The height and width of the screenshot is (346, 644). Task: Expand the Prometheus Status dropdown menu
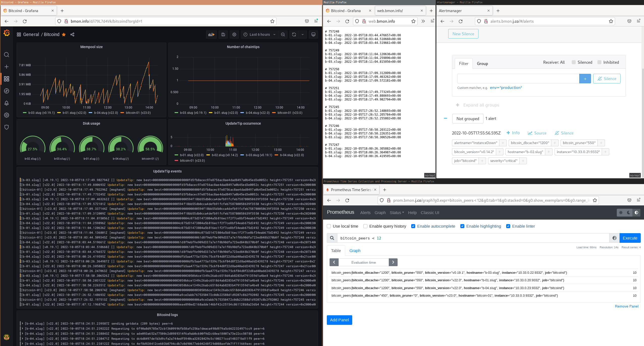tap(397, 213)
